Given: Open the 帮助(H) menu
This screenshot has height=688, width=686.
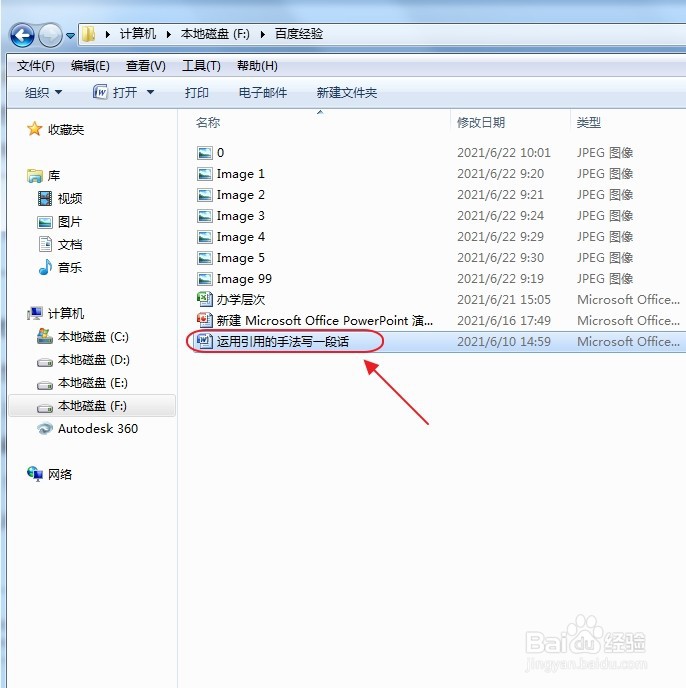Looking at the screenshot, I should tap(257, 66).
